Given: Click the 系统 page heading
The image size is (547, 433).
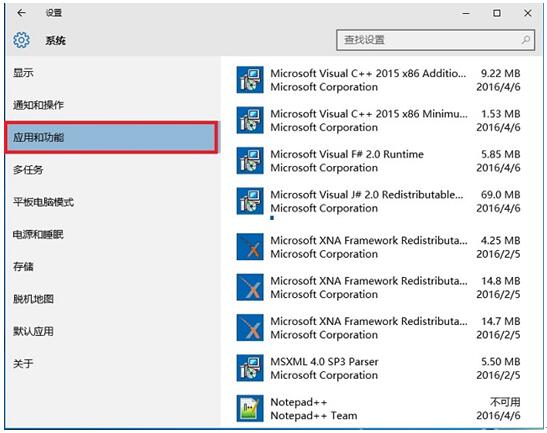Looking at the screenshot, I should click(x=55, y=40).
